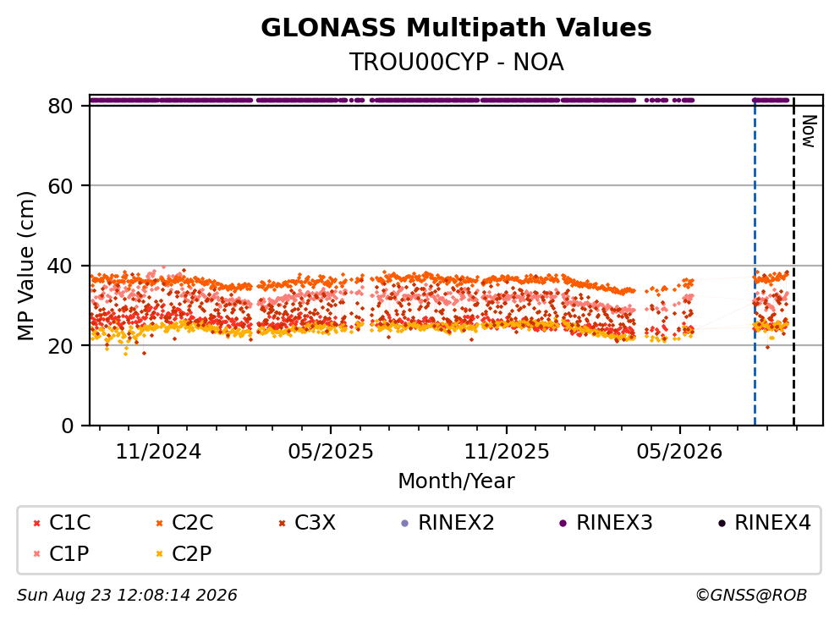The height and width of the screenshot is (621, 840).
Task: Click the ©GNSS@ROB credit text
Action: [x=751, y=596]
